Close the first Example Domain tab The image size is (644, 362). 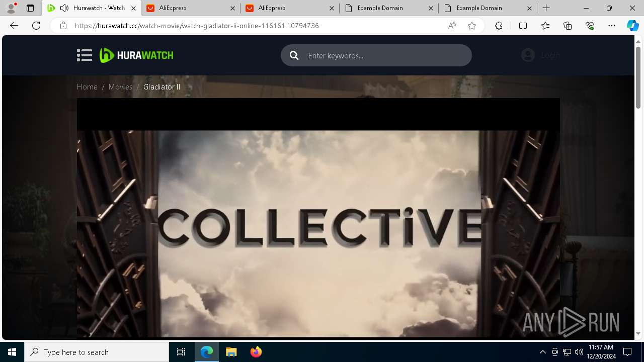[430, 8]
